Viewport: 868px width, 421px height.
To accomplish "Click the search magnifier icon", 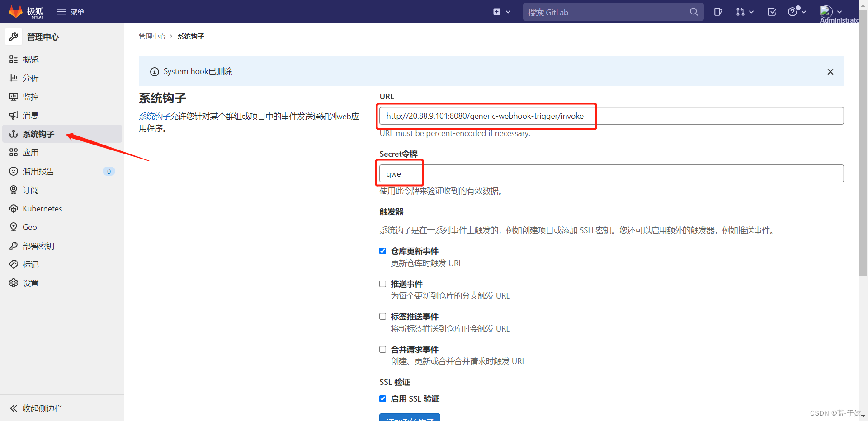I will click(694, 12).
